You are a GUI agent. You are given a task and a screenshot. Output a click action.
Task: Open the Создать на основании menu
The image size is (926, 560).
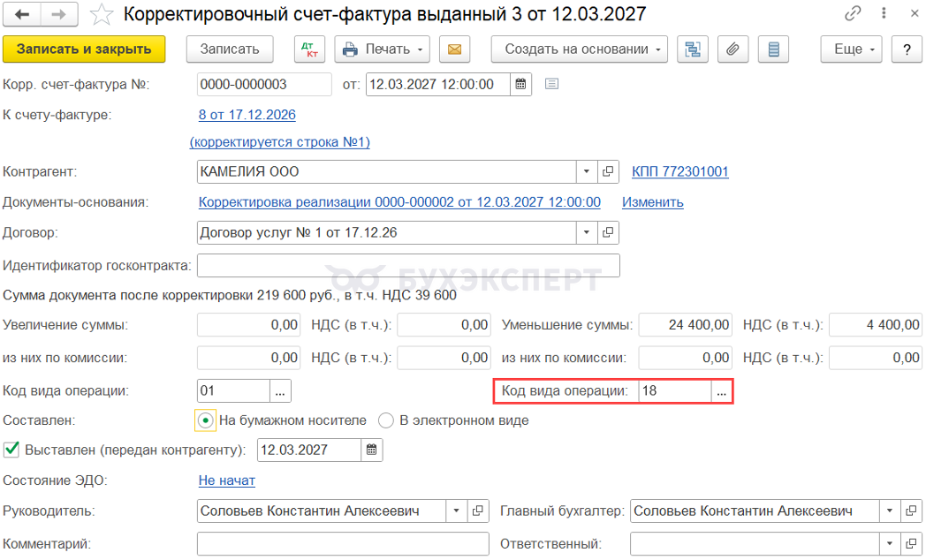pyautogui.click(x=580, y=49)
